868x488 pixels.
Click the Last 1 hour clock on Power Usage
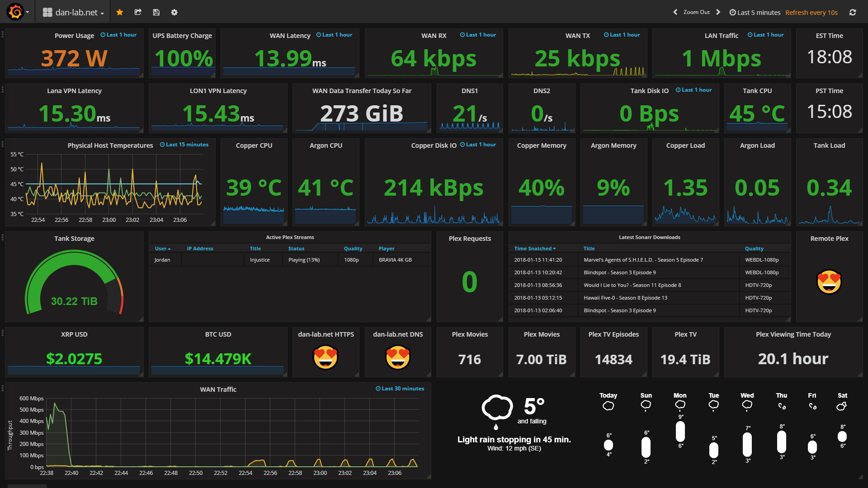118,35
